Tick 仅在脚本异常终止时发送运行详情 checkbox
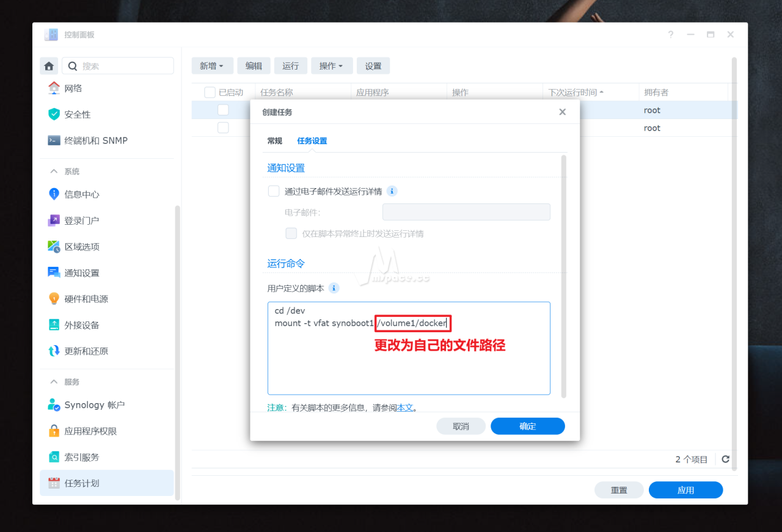 tap(291, 233)
